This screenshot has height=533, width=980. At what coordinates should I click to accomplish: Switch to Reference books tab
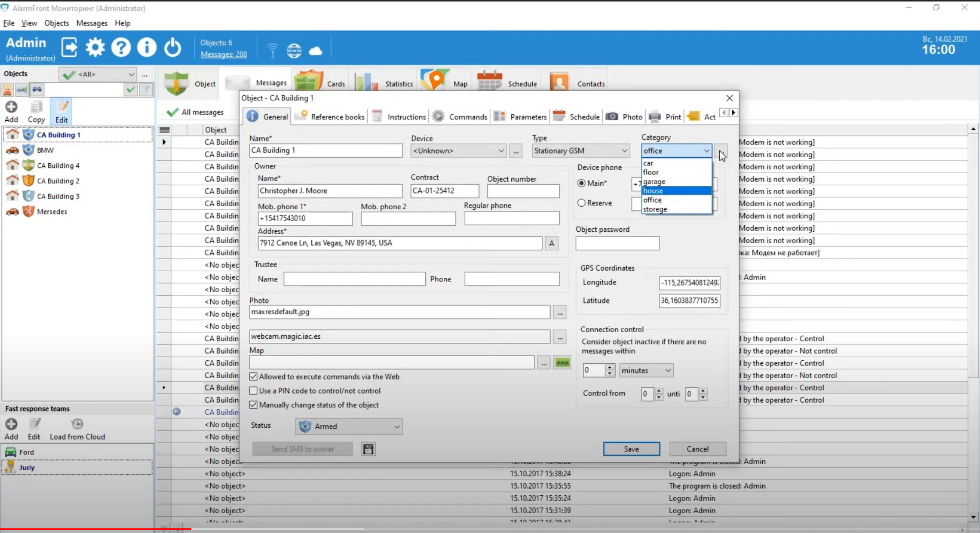330,117
